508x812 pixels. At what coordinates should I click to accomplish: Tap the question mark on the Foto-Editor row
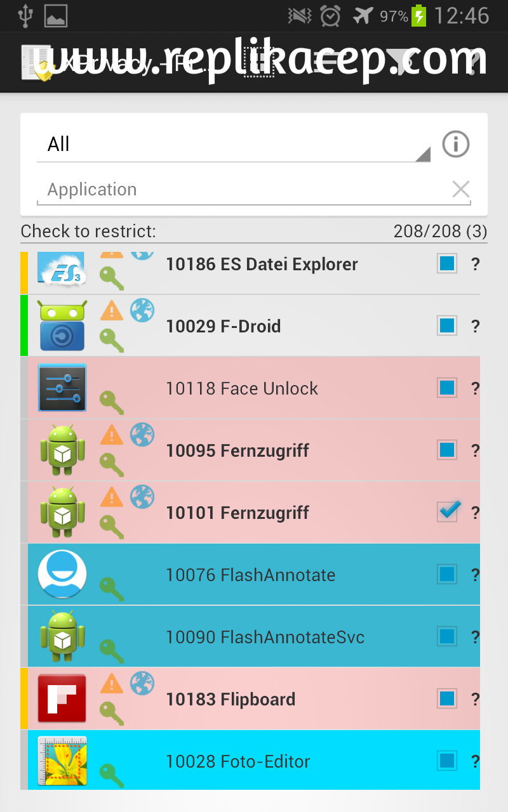474,761
